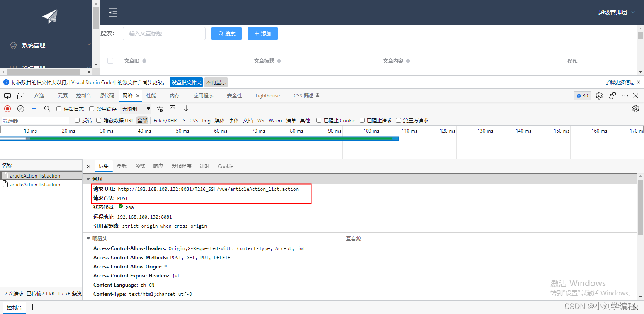Viewport: 644px width, 314px height.
Task: Check 隐藏数据 URL option
Action: [99, 120]
